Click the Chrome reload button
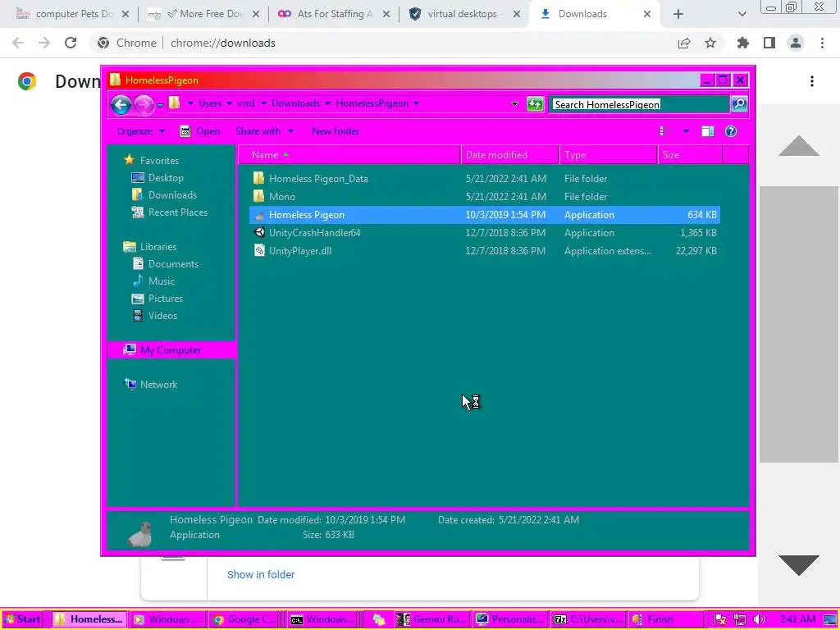This screenshot has height=630, width=840. click(x=71, y=43)
